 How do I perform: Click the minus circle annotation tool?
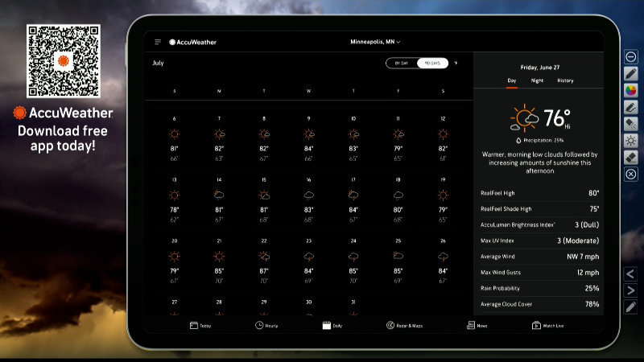(631, 56)
